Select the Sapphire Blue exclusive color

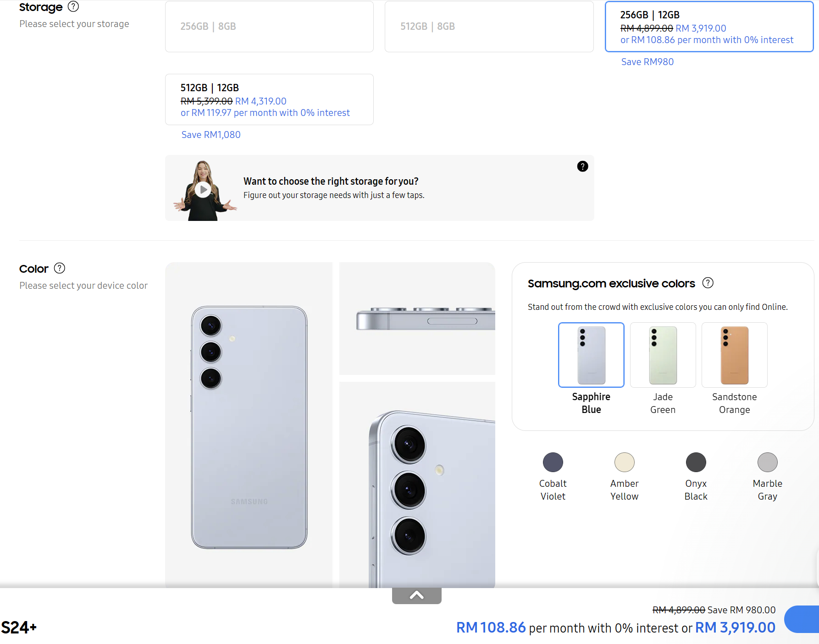[591, 355]
